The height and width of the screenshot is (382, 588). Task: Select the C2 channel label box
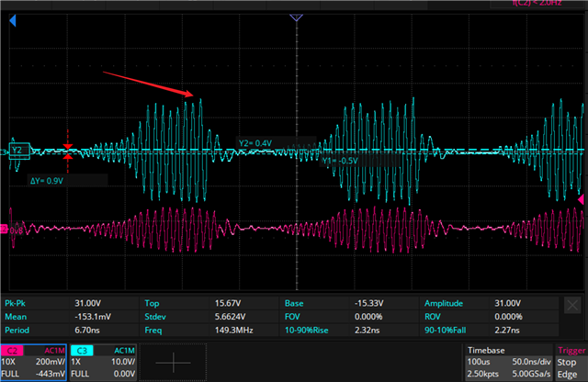tap(12, 351)
